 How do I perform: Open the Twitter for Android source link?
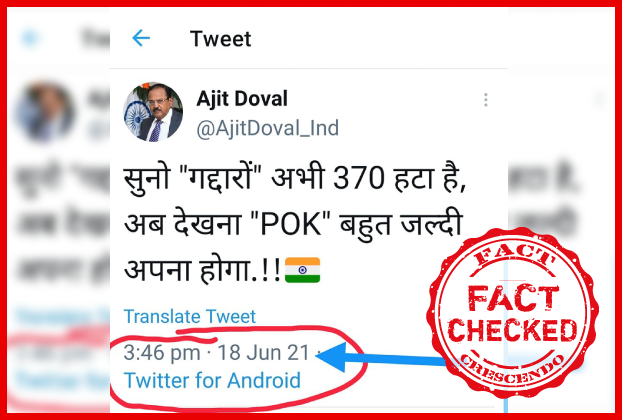pos(212,380)
